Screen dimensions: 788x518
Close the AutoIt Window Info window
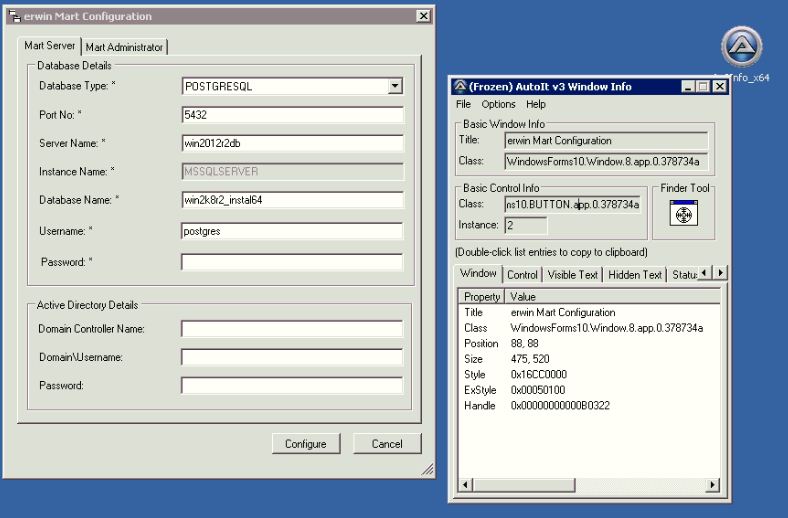pyautogui.click(x=720, y=86)
